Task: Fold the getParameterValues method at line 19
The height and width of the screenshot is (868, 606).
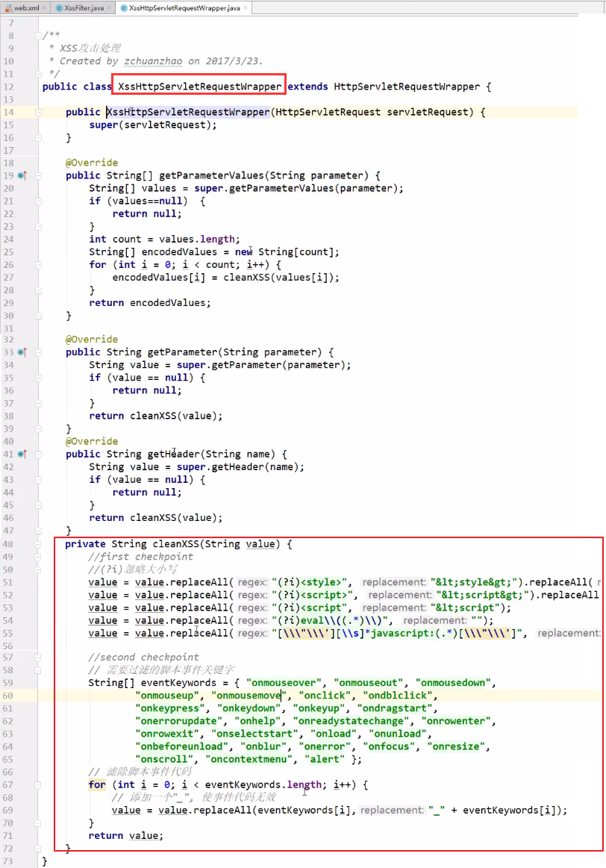Action: click(38, 175)
